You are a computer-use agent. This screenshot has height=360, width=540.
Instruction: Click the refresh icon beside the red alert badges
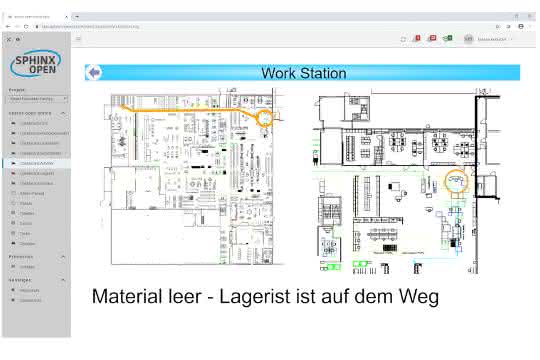[x=403, y=39]
